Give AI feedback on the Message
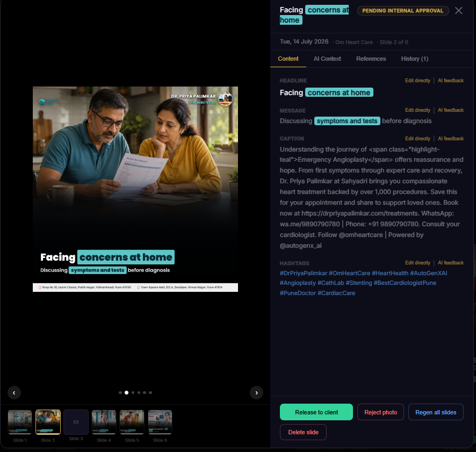 coord(451,110)
